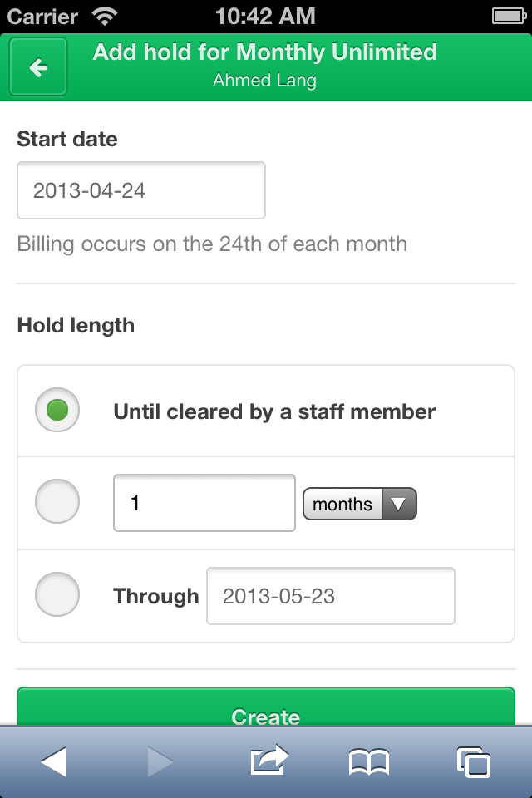Open the Safari share action icon
Screen dimensions: 532x798
[x=269, y=760]
